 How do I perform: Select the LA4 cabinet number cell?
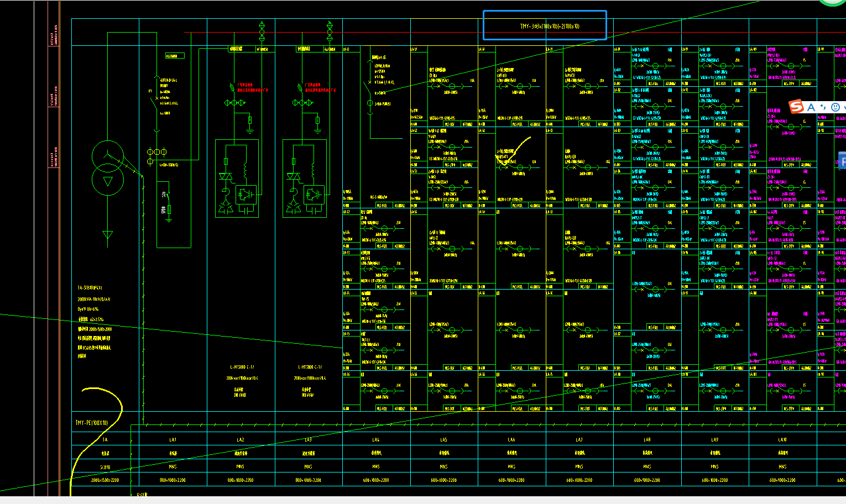coord(376,440)
